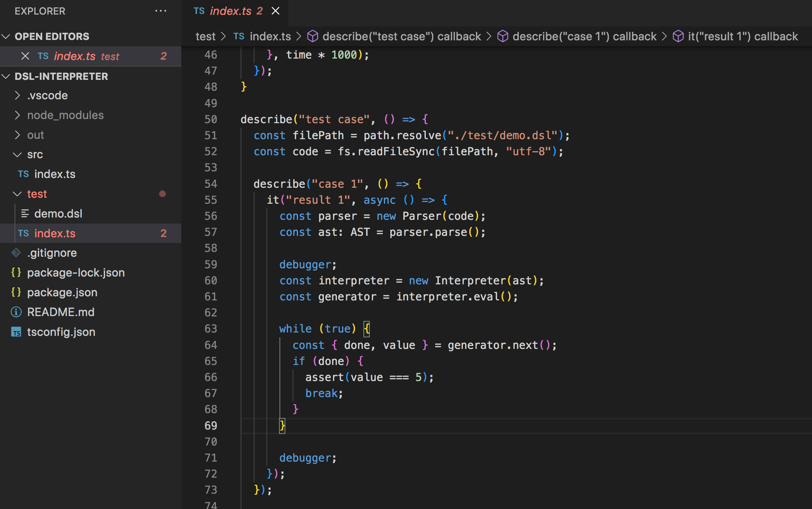Screen dimensions: 812x509
Task: Close the index.ts editor tab
Action: click(275, 11)
